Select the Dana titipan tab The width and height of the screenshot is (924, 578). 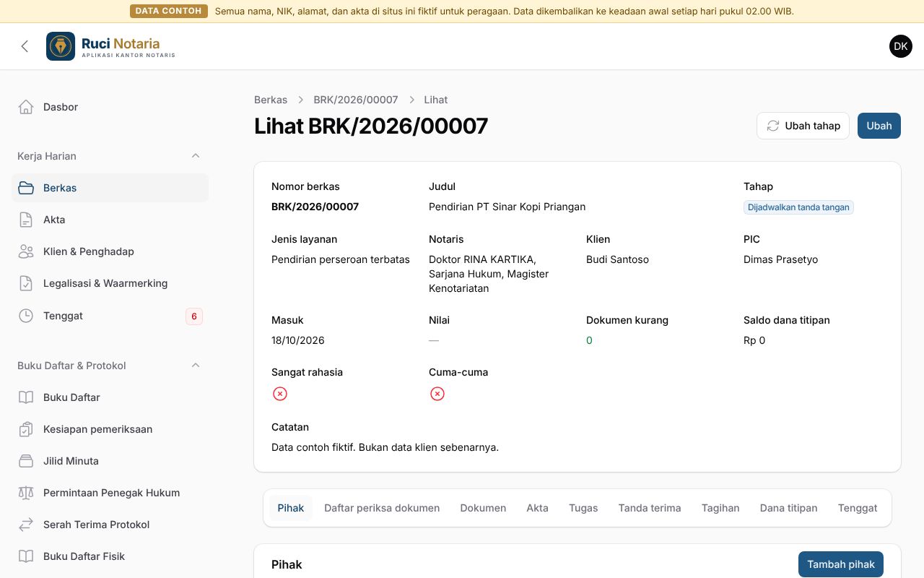789,508
